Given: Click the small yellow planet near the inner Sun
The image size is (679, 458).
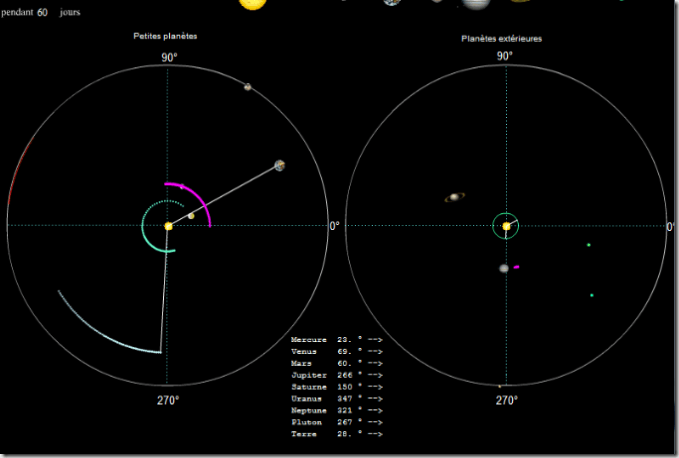Looking at the screenshot, I should (x=191, y=216).
